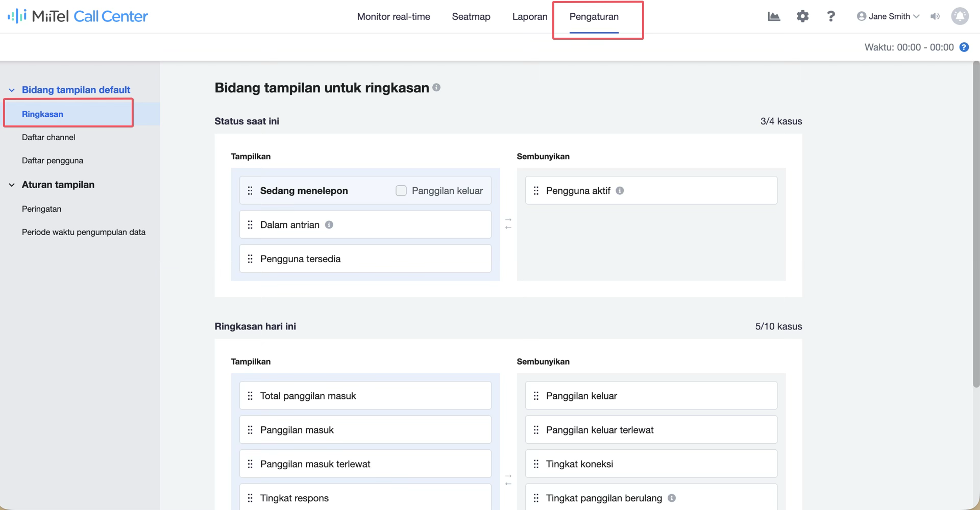
Task: Click drag handle of Sedang menelepon
Action: (x=250, y=191)
